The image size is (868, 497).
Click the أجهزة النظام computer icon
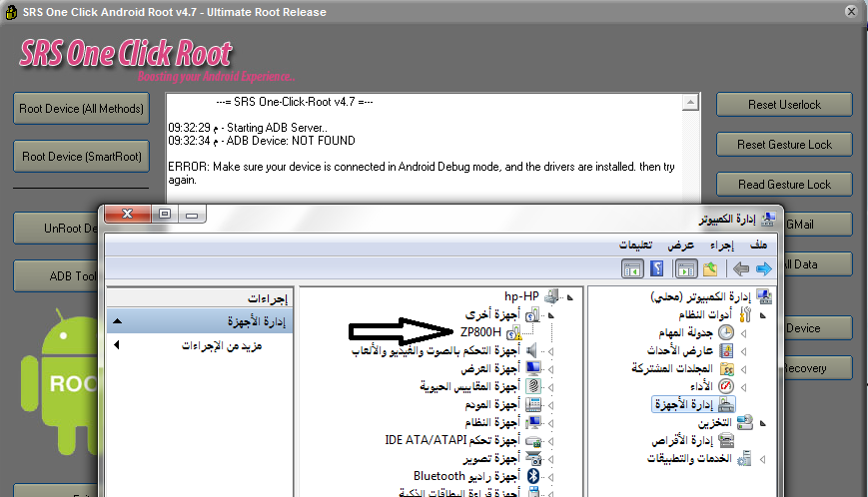[533, 422]
